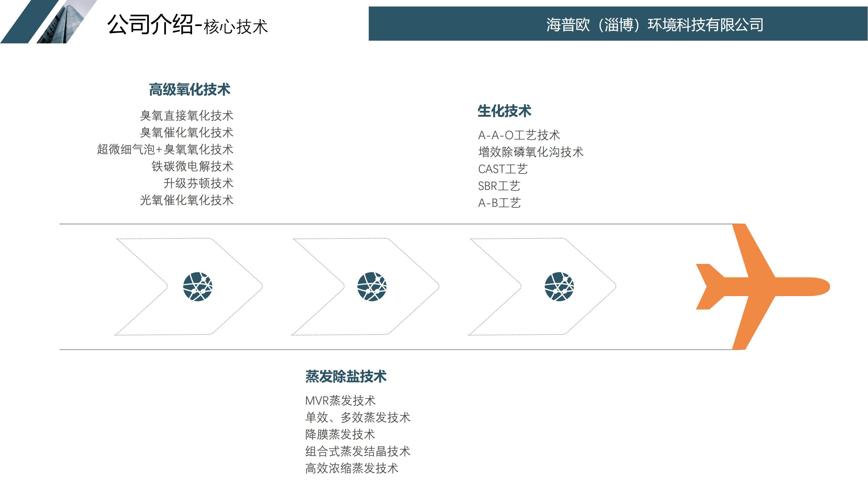
Task: Click the globe icon in the middle chevron
Action: 372,287
